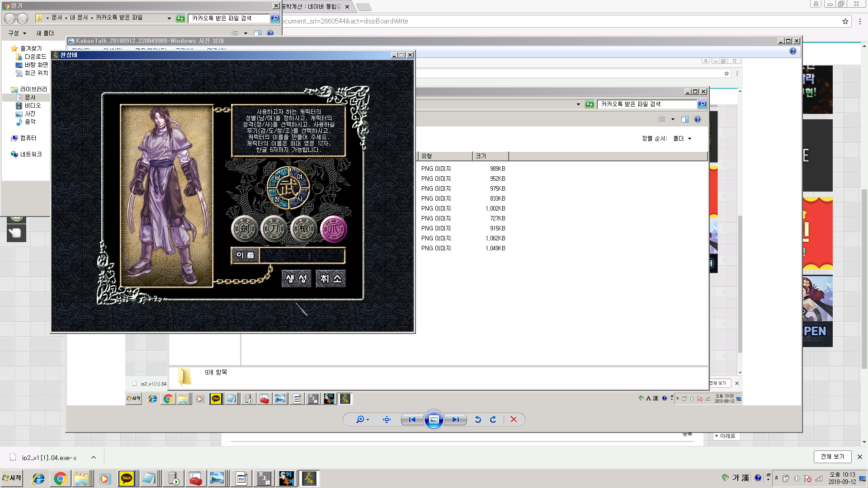Rotate the photo counterclockwise
Viewport: 868px width, 488px height.
click(478, 420)
